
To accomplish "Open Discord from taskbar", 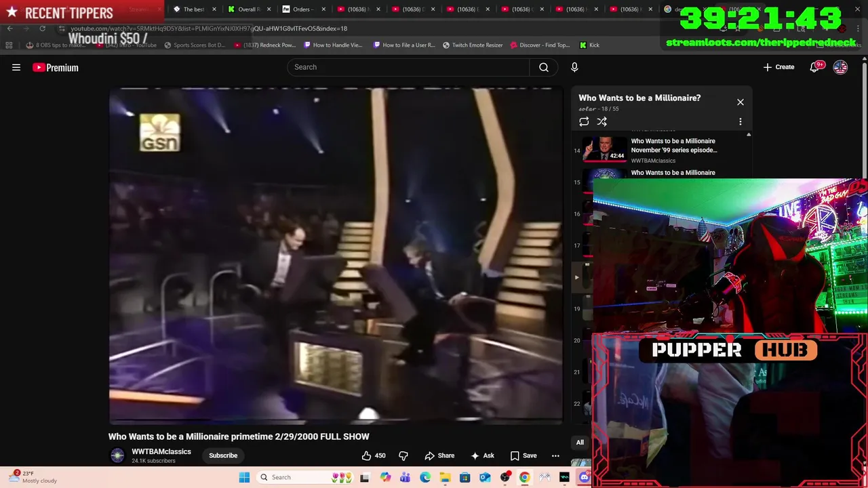I will coord(585,477).
